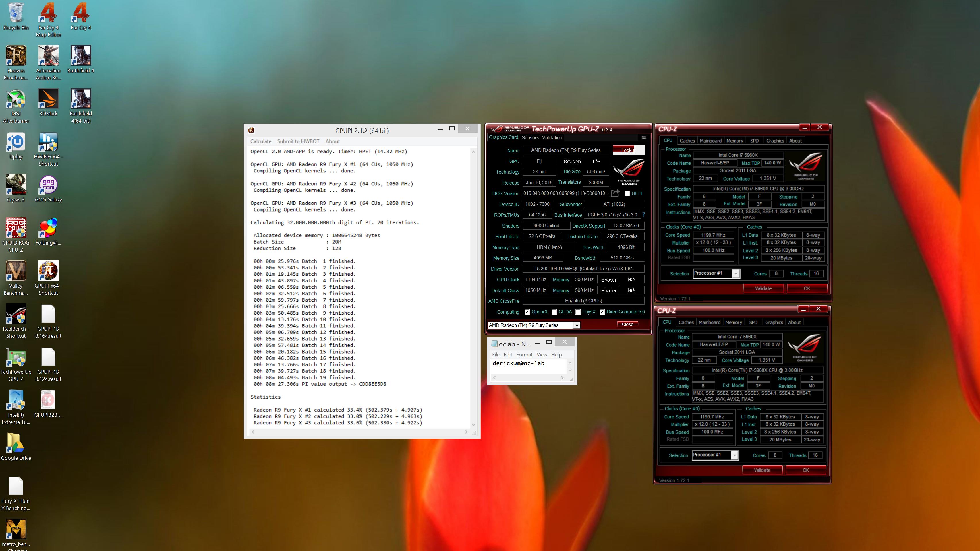The width and height of the screenshot is (980, 551).
Task: Toggle the OpenCL checkbox in GPU-Z
Action: pos(527,312)
